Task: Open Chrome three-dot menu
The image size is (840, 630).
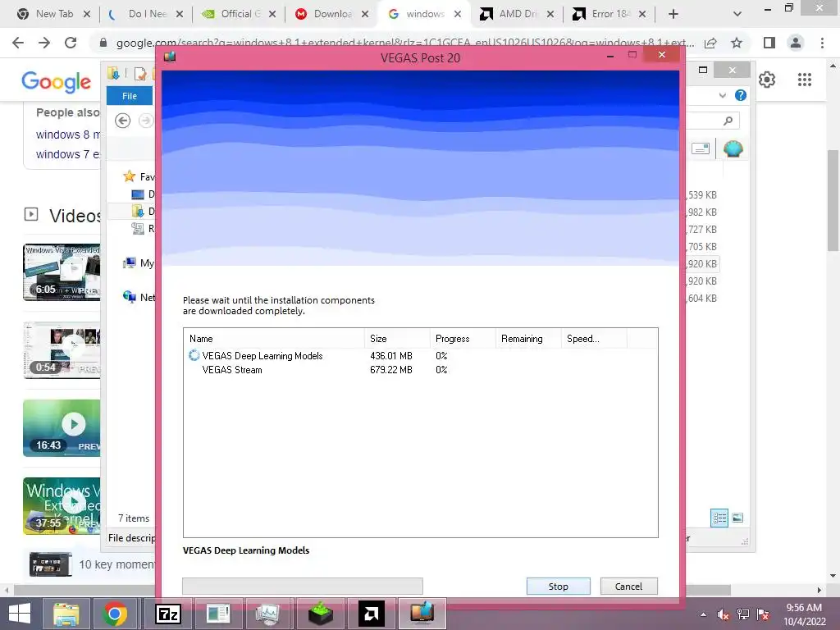Action: 822,43
